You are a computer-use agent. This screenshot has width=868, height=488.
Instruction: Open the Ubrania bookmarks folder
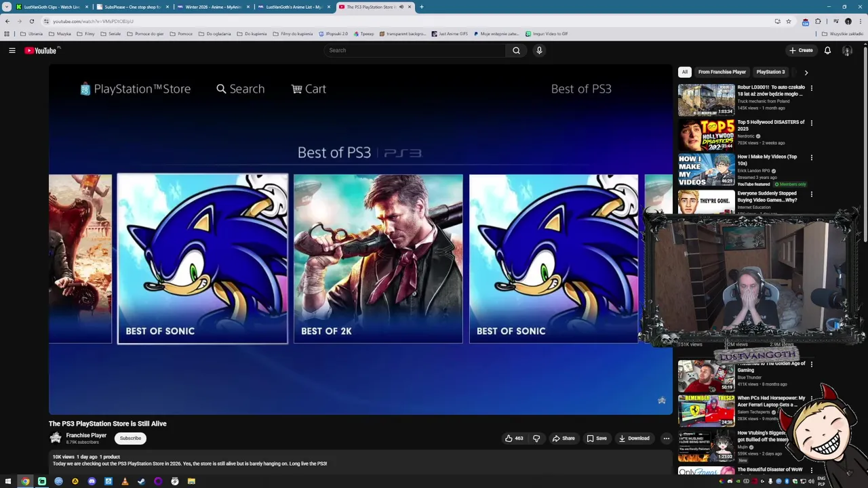(31, 33)
